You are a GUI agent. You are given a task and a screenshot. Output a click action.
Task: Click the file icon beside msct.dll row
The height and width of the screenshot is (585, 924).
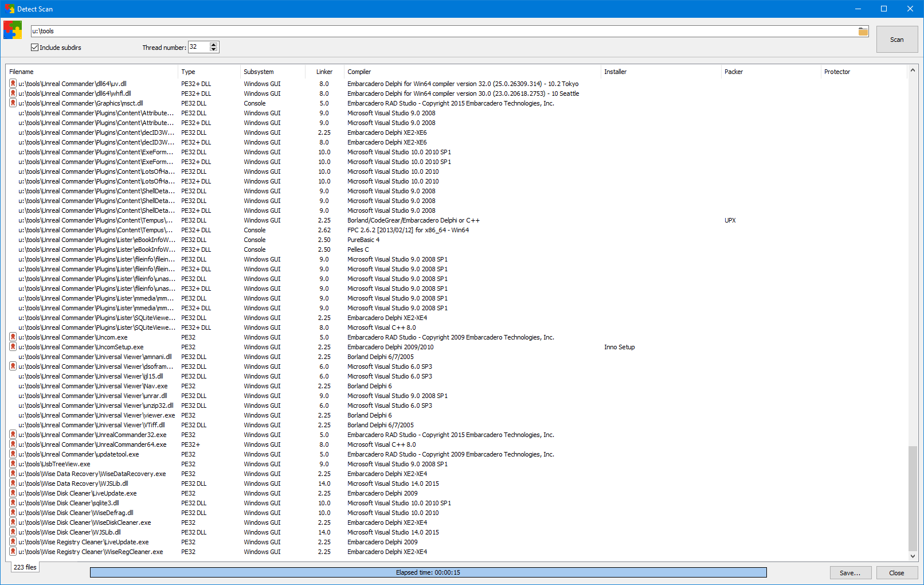coord(13,103)
